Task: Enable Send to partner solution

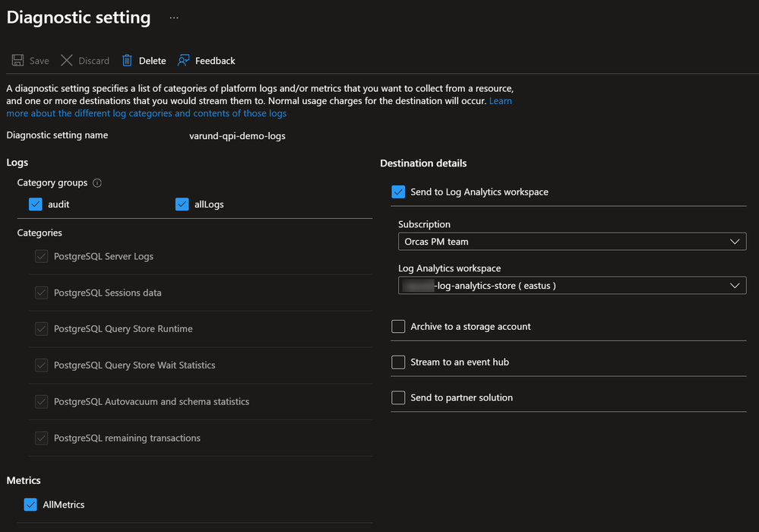Action: point(399,397)
